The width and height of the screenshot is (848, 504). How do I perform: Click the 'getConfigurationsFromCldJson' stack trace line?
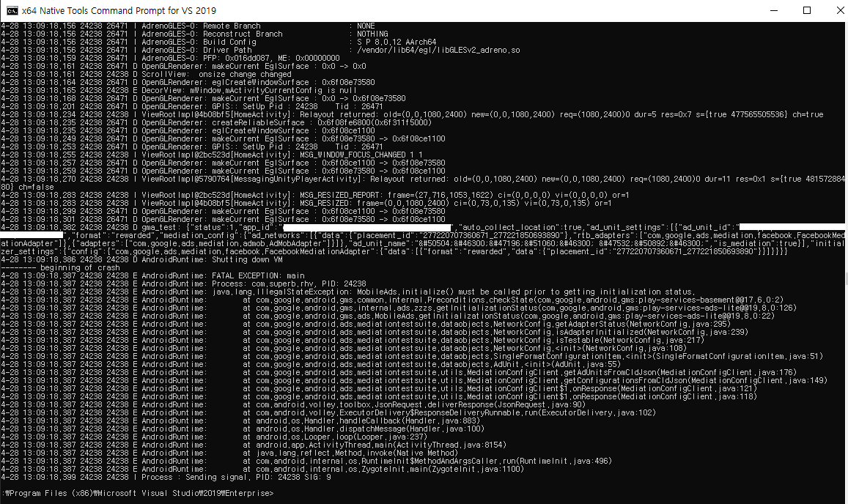click(413, 381)
